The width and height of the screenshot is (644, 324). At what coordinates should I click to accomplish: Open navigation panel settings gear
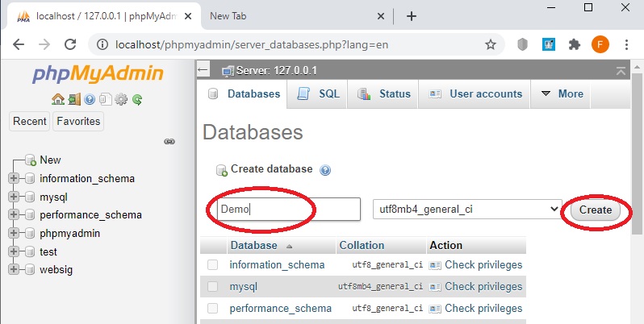(121, 99)
